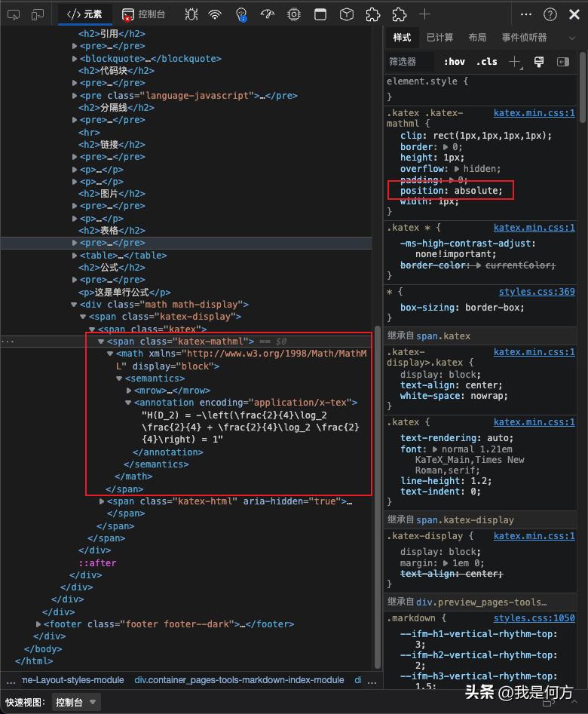The height and width of the screenshot is (714, 588).
Task: Expand the footer footer--dark node
Action: (x=38, y=624)
